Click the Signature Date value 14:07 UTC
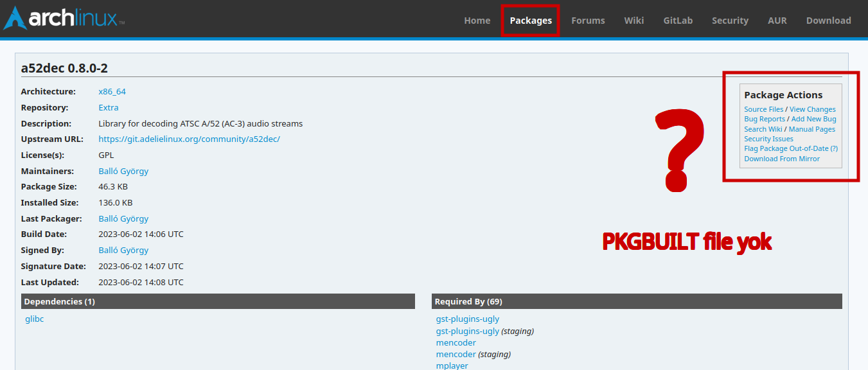This screenshot has width=868, height=370. coord(141,266)
